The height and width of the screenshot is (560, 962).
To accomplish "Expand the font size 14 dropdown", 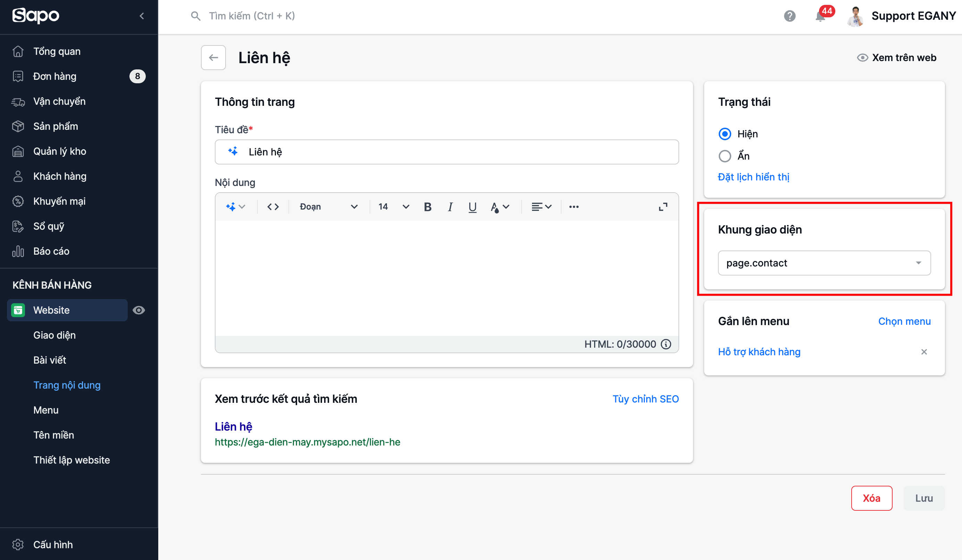I will pos(393,206).
